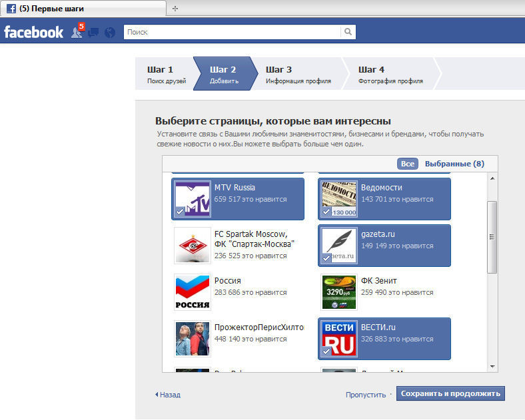Image resolution: width=525 pixels, height=420 pixels.
Task: Click the Facebook logo in header
Action: 33,32
